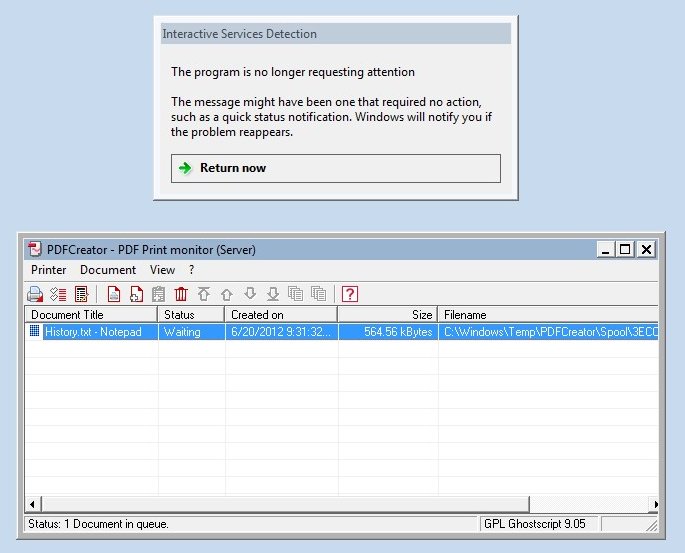Click the Return now button
The image size is (685, 553).
coord(336,168)
